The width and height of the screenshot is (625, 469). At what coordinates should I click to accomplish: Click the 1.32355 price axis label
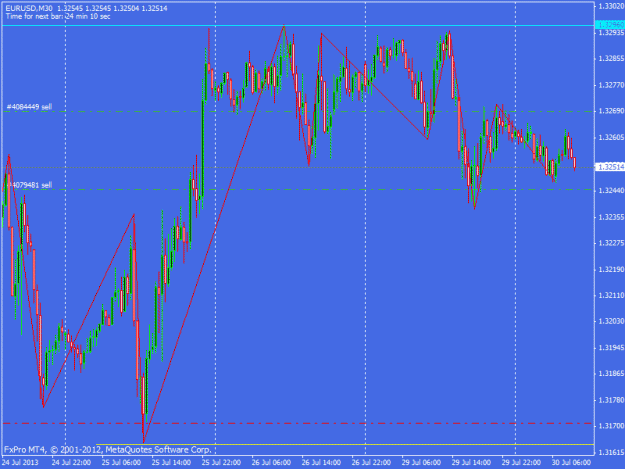(x=611, y=217)
